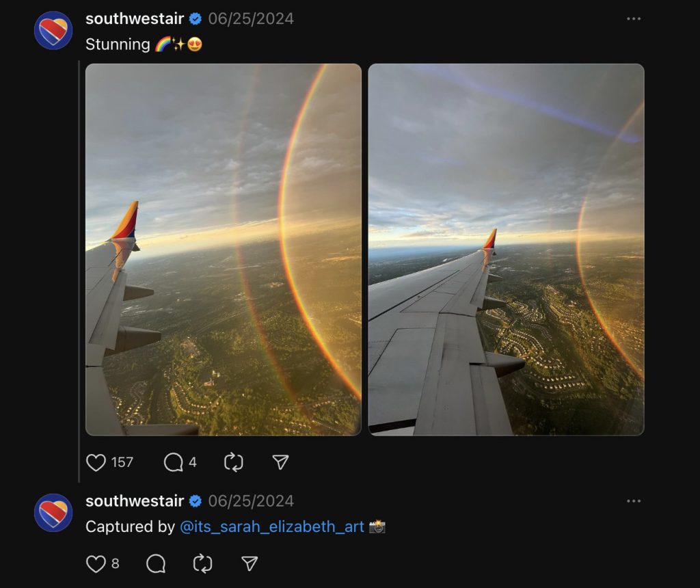
Task: Like the 'Captured by' reply post
Action: 96,563
